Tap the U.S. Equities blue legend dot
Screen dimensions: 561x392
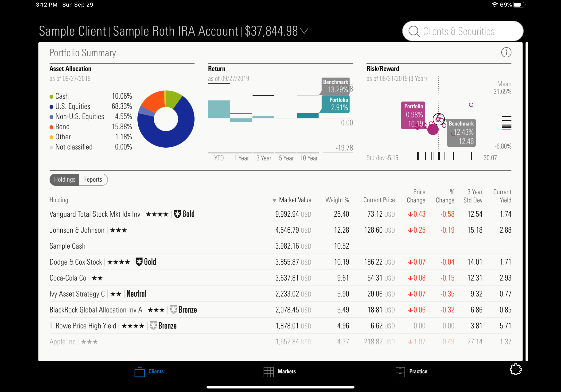[x=51, y=107]
